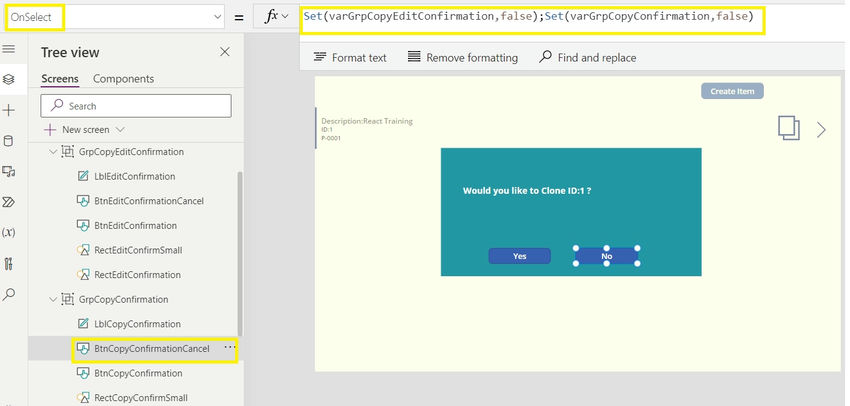Click the Yes button in dialog
Viewport: 850px width, 406px height.
point(519,256)
